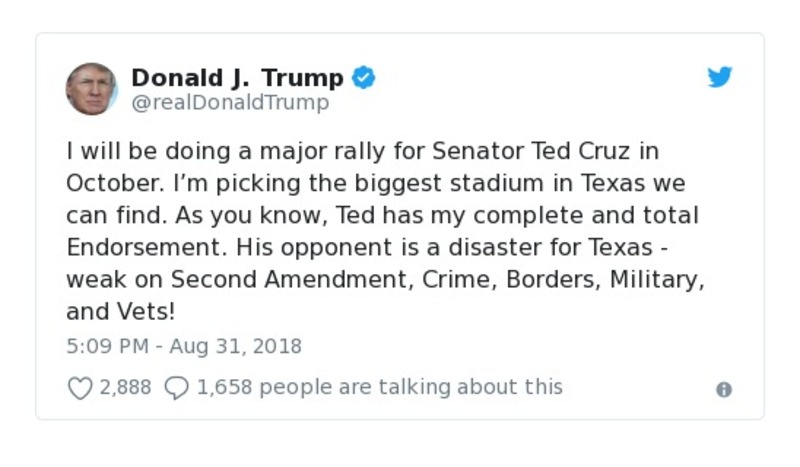This screenshot has width=800, height=467.
Task: Open the @realDonaldTrump handle link
Action: click(x=230, y=103)
